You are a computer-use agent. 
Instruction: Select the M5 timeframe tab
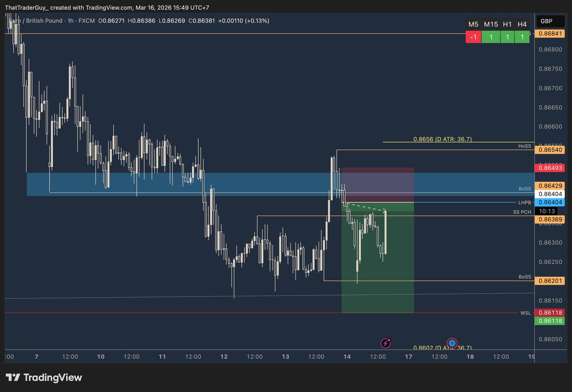coord(473,24)
